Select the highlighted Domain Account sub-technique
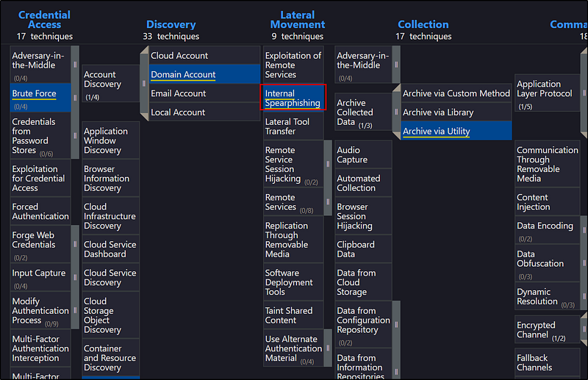This screenshot has width=588, height=380. 184,74
